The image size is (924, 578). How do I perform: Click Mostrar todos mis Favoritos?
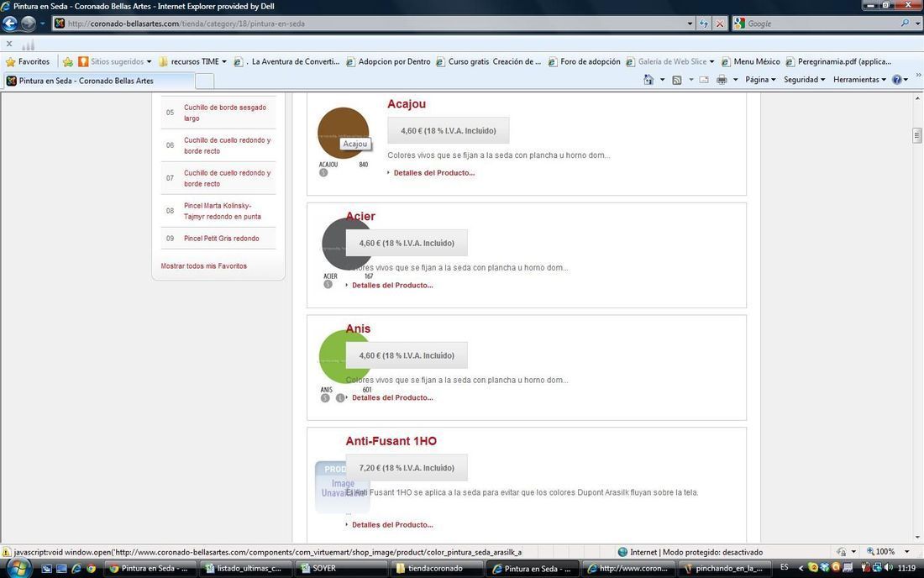[204, 265]
